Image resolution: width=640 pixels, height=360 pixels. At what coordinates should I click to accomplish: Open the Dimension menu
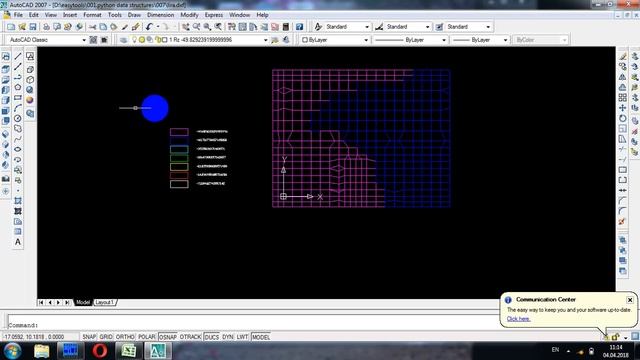tap(160, 15)
